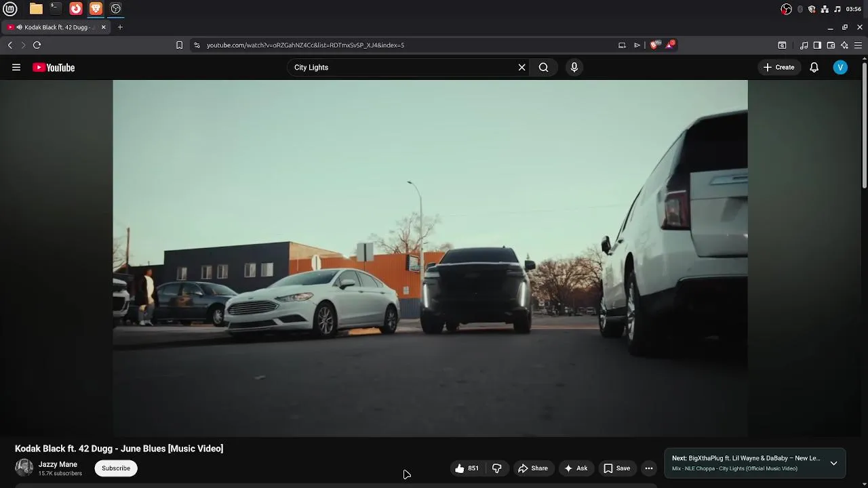Go forward in browser history

[x=23, y=45]
